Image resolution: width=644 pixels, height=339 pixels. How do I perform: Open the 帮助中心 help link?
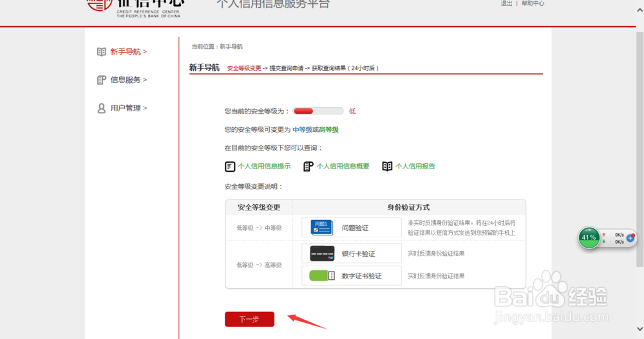[x=533, y=3]
